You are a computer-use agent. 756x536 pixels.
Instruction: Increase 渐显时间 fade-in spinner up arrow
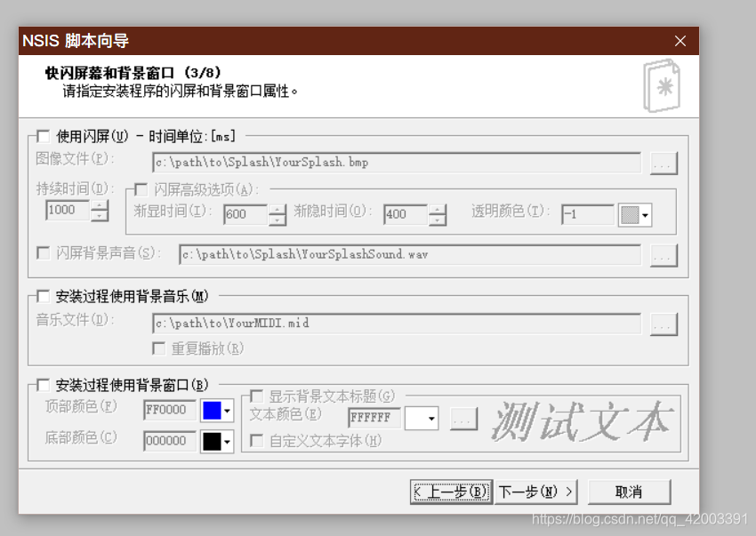click(277, 209)
